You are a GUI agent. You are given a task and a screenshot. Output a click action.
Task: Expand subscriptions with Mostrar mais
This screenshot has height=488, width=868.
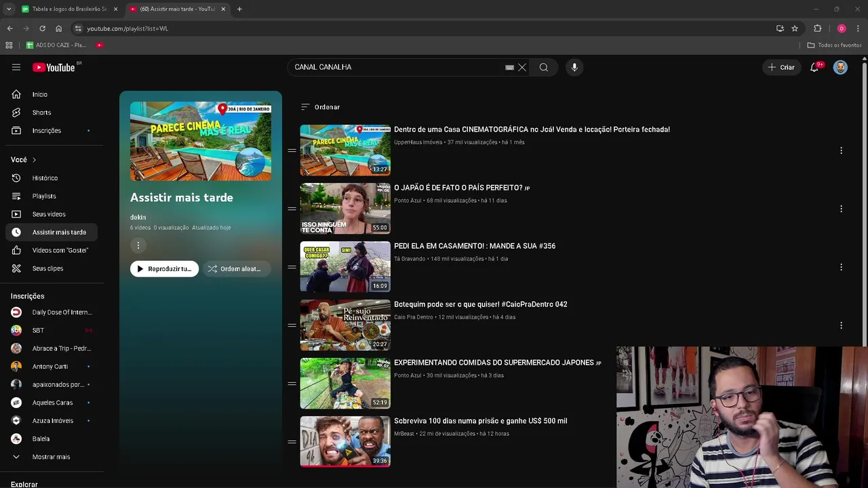click(x=52, y=457)
